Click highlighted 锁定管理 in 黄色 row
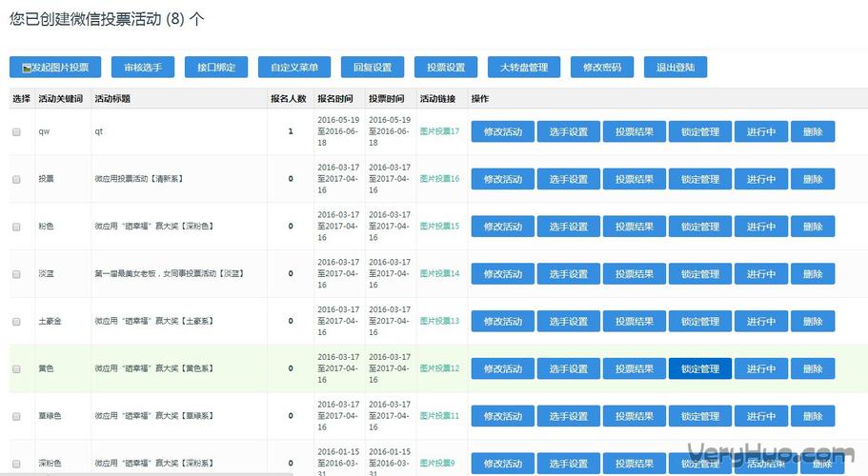This screenshot has height=476, width=868. pos(700,368)
